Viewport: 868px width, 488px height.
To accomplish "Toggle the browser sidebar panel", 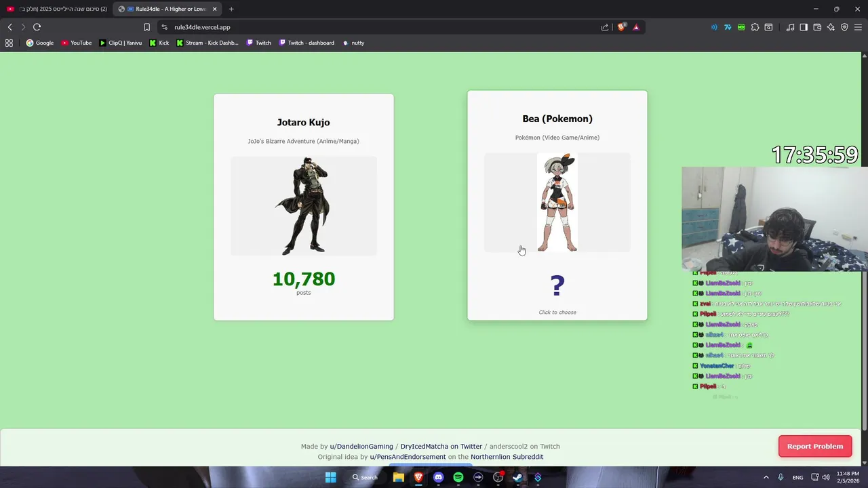I will point(804,27).
